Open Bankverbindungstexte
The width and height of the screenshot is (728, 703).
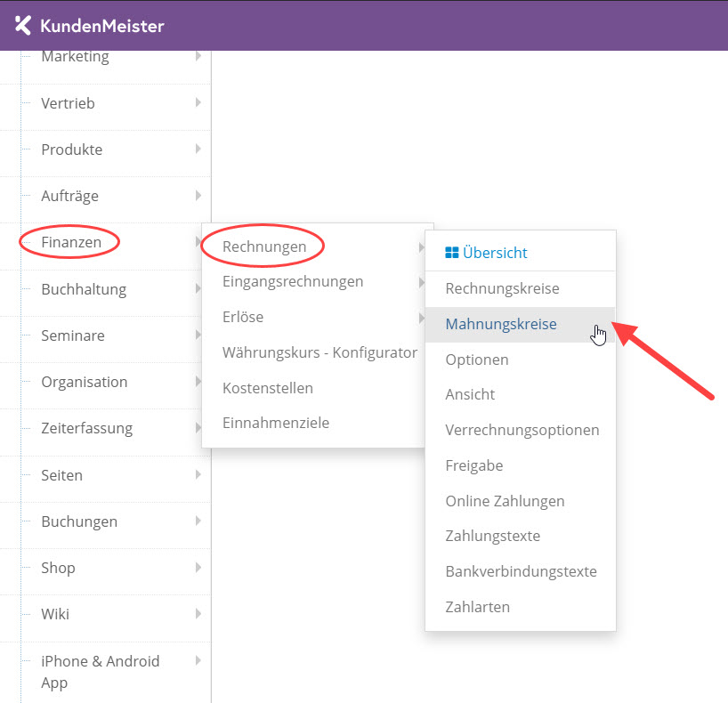[x=521, y=571]
